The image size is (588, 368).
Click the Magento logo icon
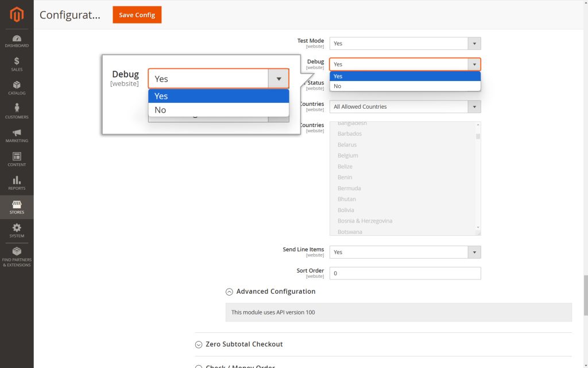[x=17, y=14]
